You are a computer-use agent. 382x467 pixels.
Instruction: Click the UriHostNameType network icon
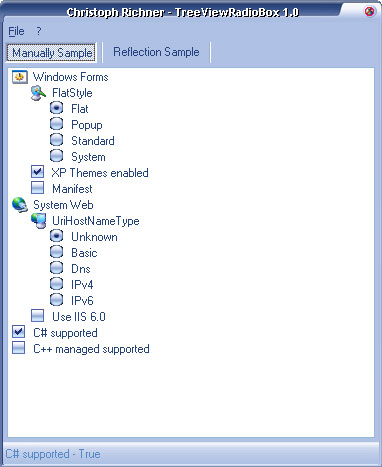(x=39, y=221)
